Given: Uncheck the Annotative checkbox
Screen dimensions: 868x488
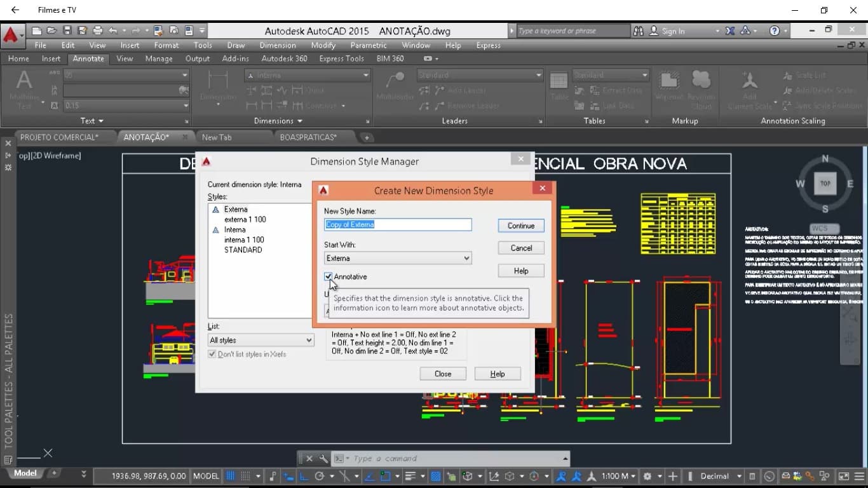Looking at the screenshot, I should (328, 276).
